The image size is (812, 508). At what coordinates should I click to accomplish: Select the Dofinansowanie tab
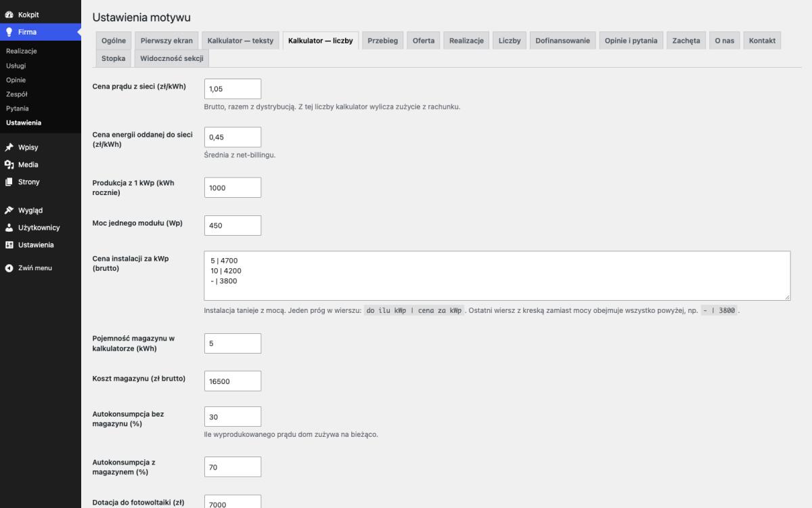click(x=562, y=41)
